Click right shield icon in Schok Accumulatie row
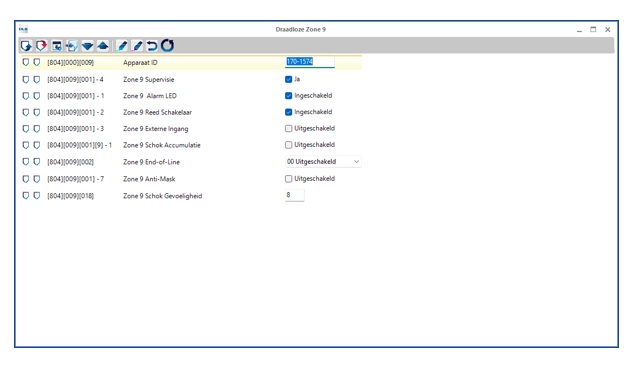Image resolution: width=633 pixels, height=369 pixels. click(37, 145)
